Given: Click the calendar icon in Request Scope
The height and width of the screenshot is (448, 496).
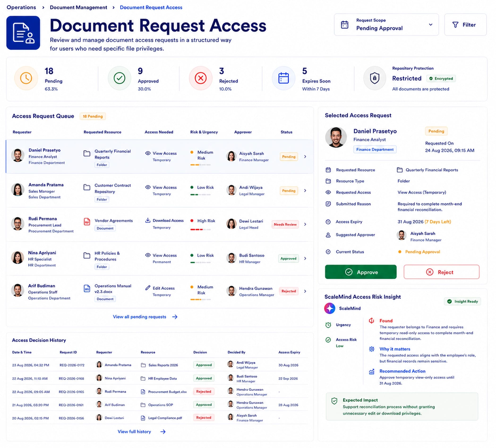Looking at the screenshot, I should pos(344,25).
